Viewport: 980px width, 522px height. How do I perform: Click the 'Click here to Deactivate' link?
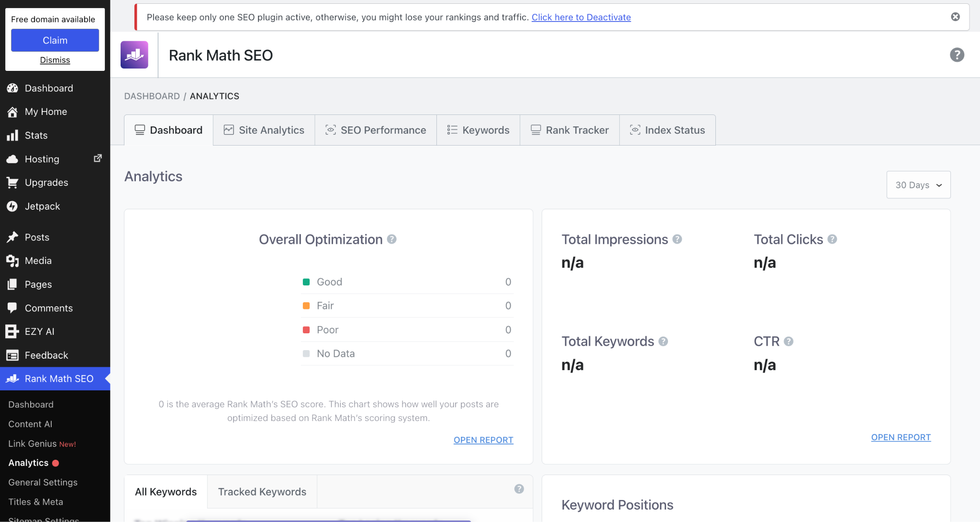581,17
